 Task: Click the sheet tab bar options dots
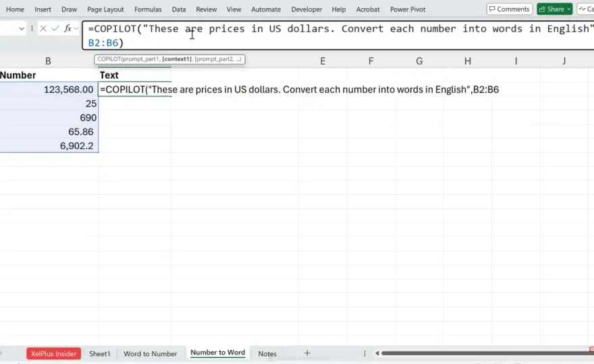pyautogui.click(x=364, y=353)
